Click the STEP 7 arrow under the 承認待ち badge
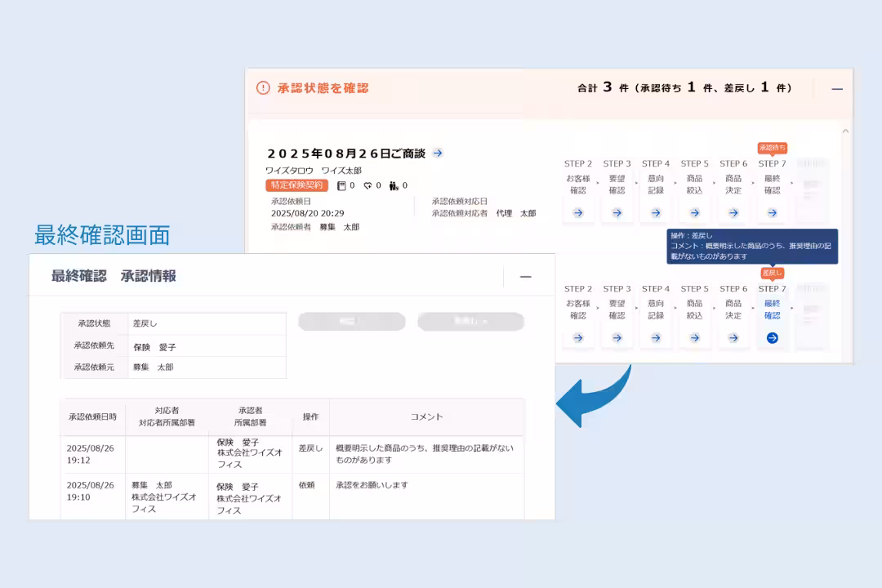 click(772, 212)
